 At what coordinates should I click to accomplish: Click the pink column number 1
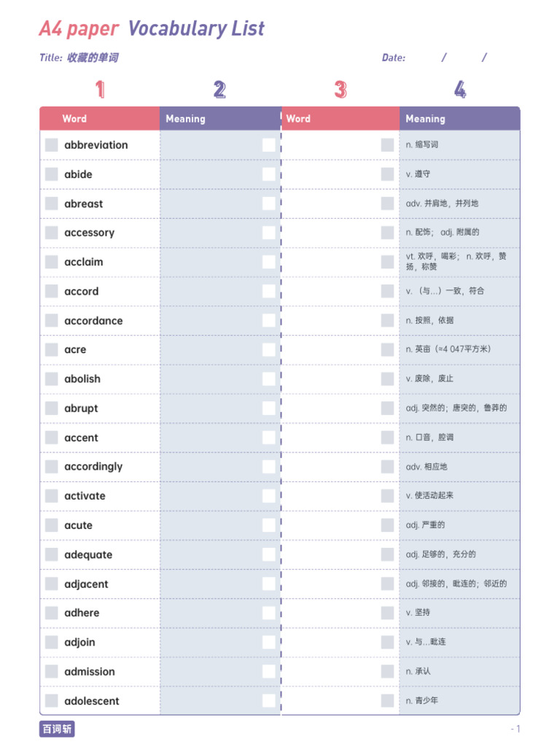click(100, 90)
